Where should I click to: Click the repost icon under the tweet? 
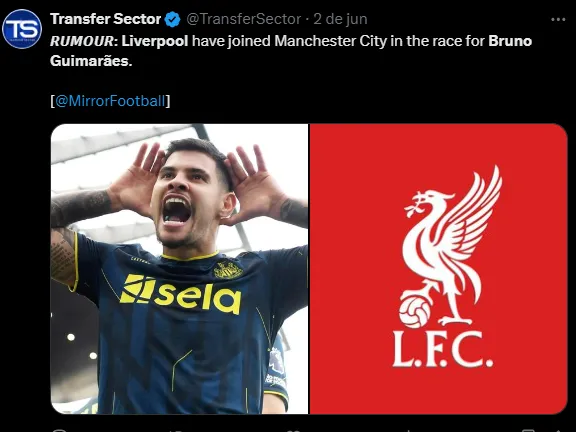176,431
